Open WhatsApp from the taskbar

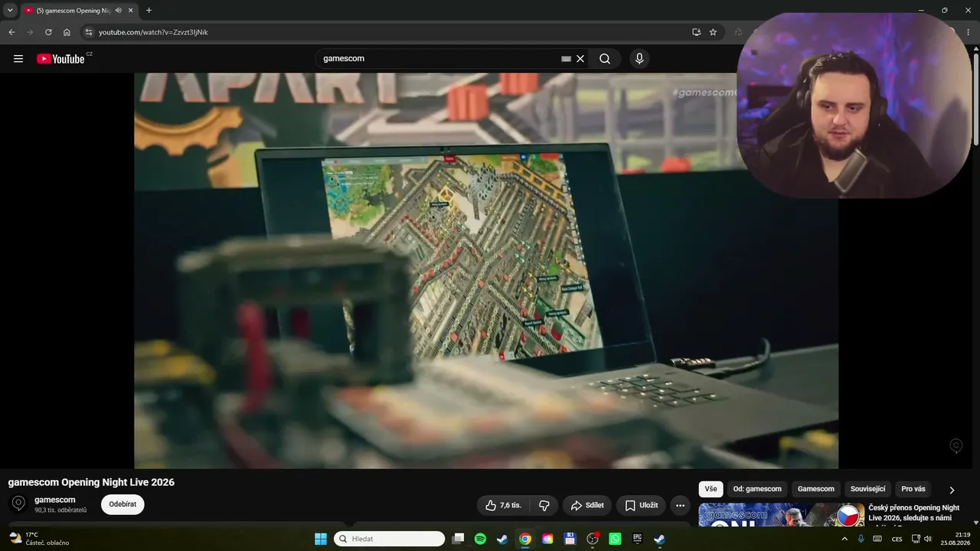(x=615, y=539)
